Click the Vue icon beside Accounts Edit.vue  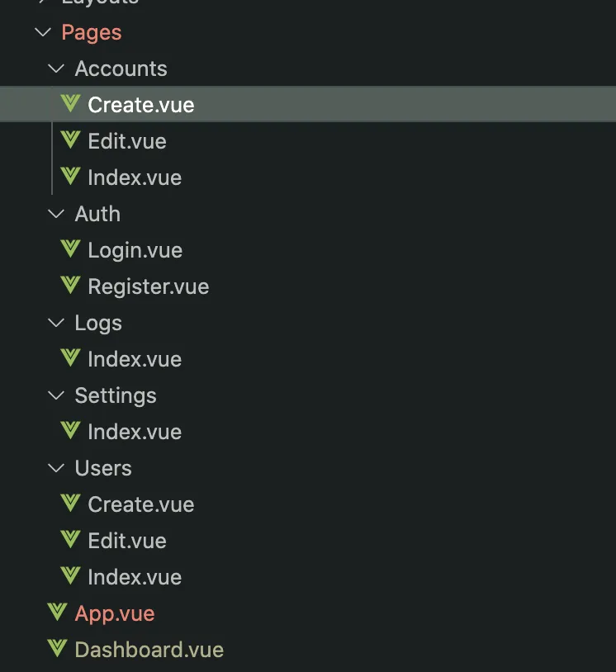click(70, 141)
